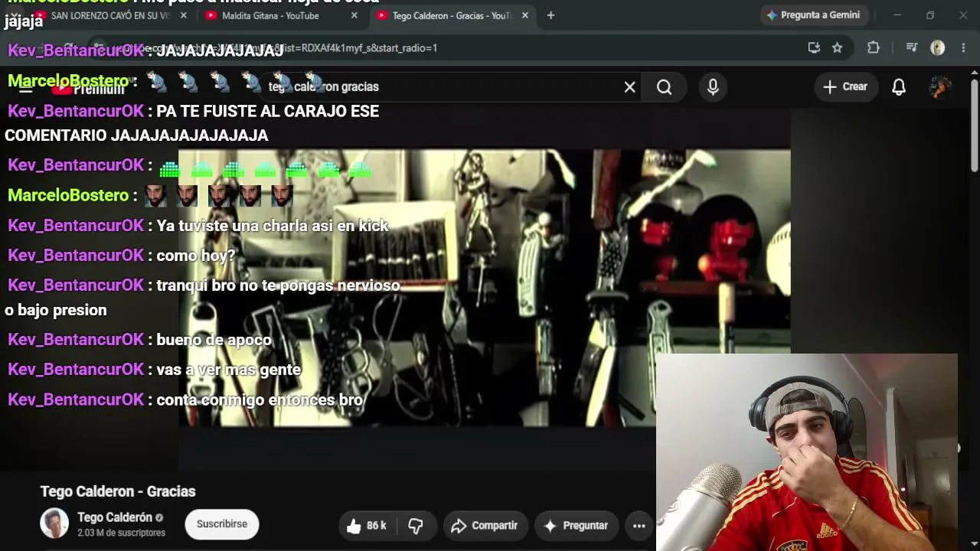Open the Chrome extensions puzzle icon
The height and width of the screenshot is (551, 980).
click(874, 47)
